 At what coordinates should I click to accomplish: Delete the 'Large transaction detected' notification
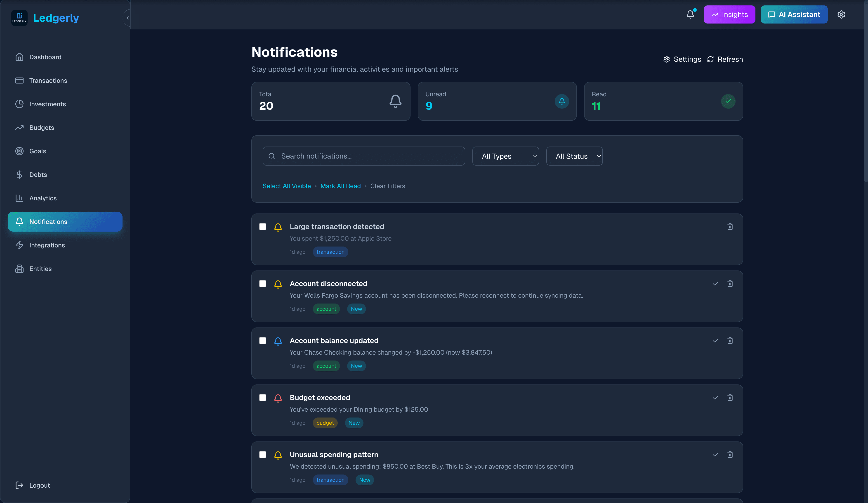click(x=730, y=227)
